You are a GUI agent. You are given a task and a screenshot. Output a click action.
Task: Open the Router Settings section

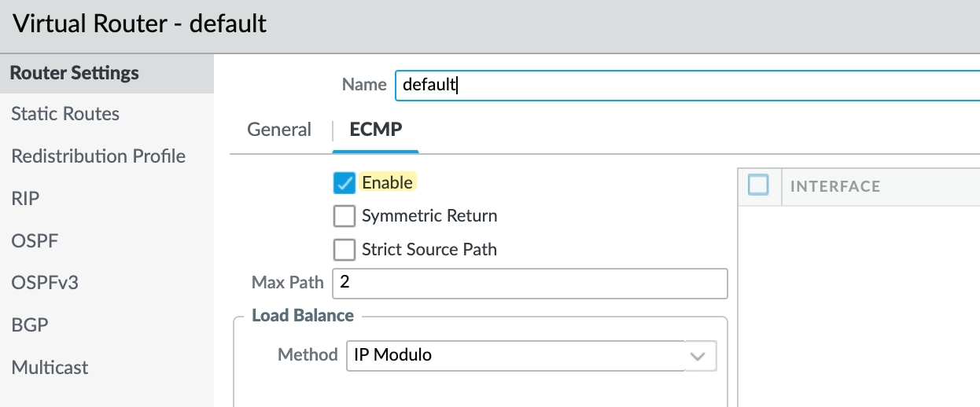point(75,73)
